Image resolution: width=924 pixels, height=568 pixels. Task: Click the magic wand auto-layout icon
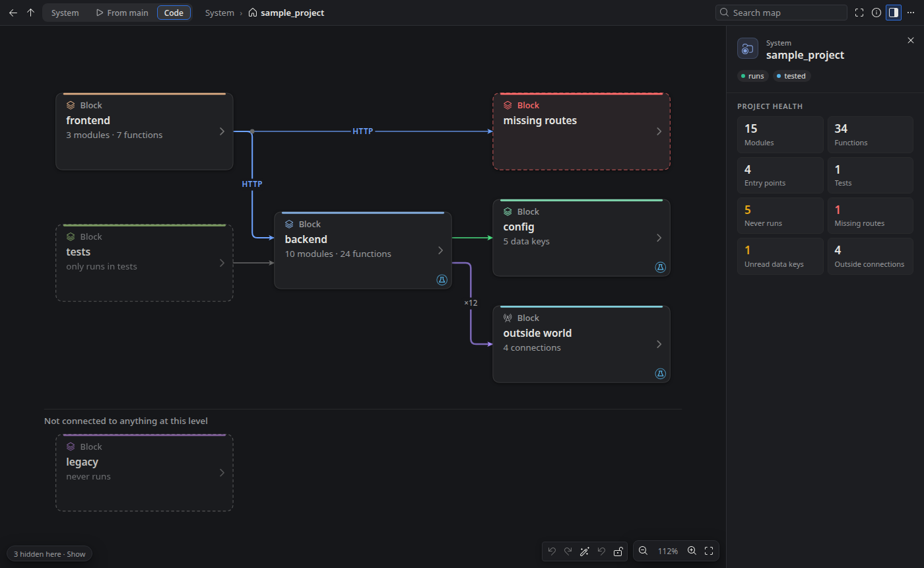(584, 551)
